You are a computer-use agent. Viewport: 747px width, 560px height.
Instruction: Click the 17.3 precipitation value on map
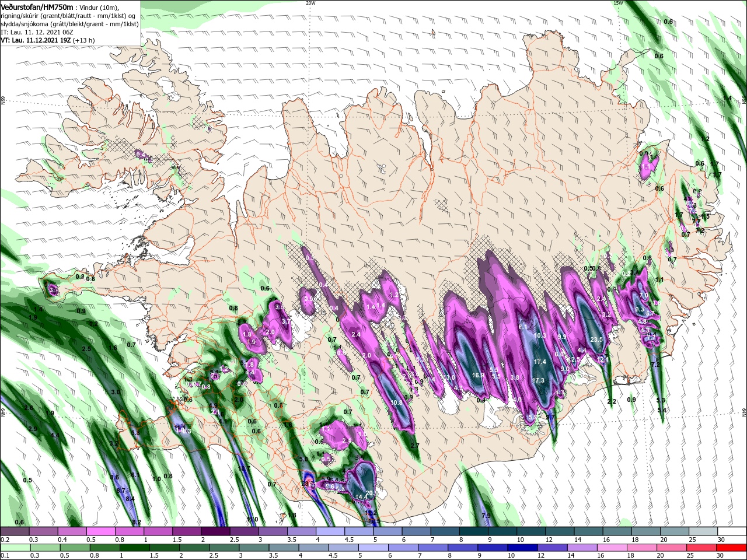[x=538, y=380]
